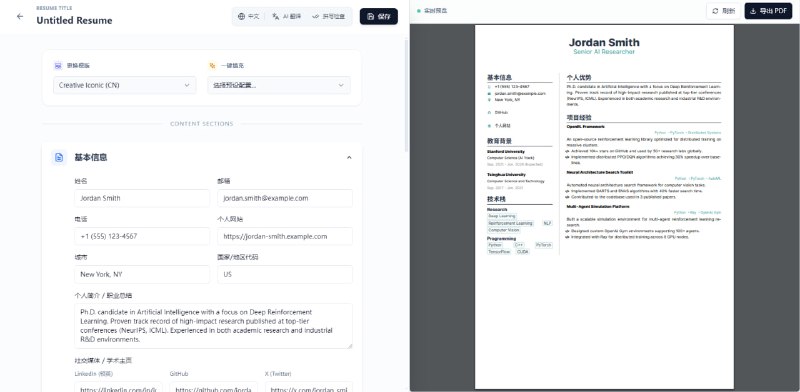Click Senior AI Researcher subtitle in preview
Image resolution: width=800 pixels, height=392 pixels.
pos(604,52)
